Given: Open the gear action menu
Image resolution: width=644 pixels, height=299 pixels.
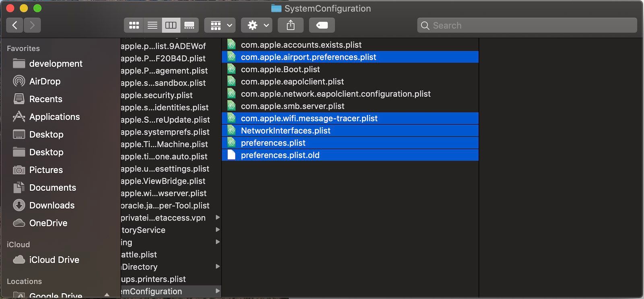Looking at the screenshot, I should click(257, 25).
